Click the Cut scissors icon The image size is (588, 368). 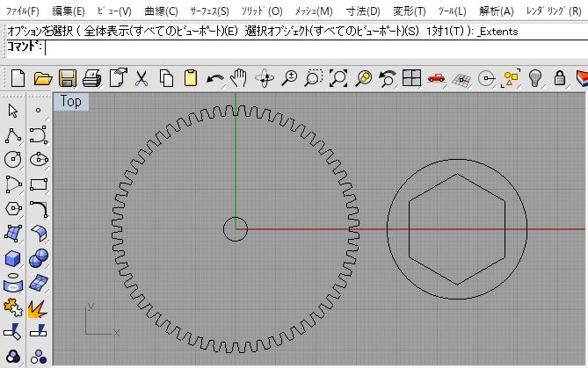tap(141, 78)
